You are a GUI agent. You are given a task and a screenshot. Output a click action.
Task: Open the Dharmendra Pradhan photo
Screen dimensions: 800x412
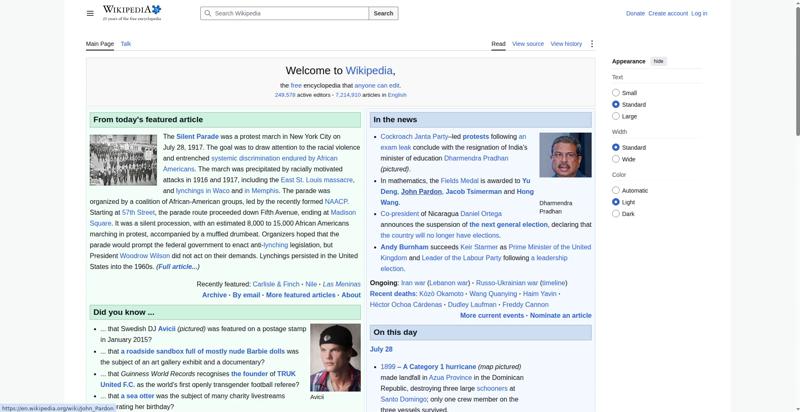pos(565,155)
